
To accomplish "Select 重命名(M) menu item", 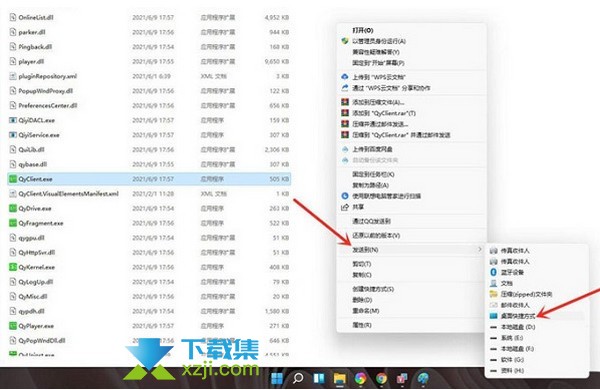I will point(365,311).
